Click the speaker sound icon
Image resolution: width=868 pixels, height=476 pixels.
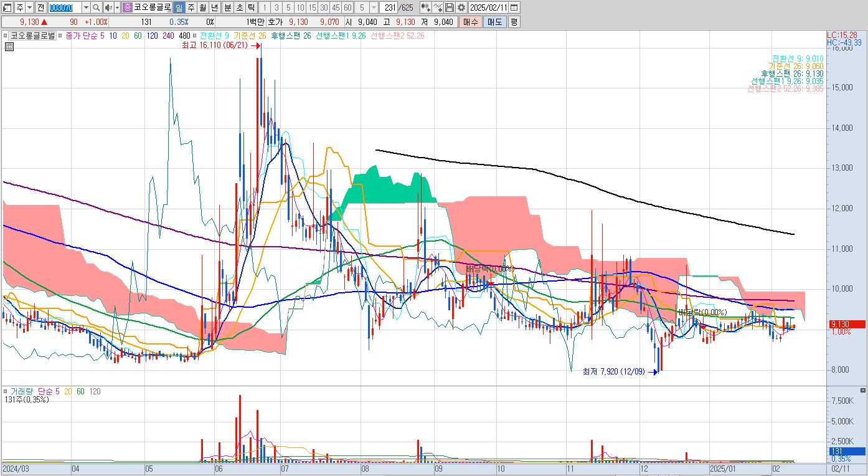tap(108, 7)
